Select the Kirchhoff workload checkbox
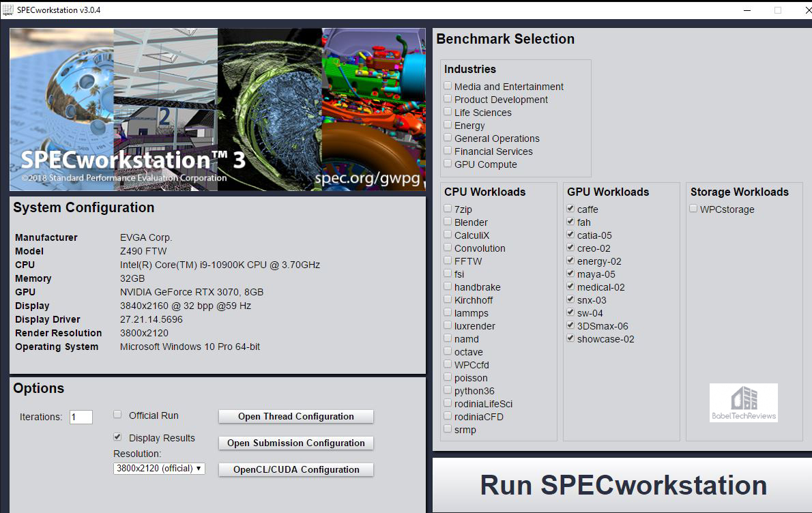The image size is (812, 513). (448, 299)
